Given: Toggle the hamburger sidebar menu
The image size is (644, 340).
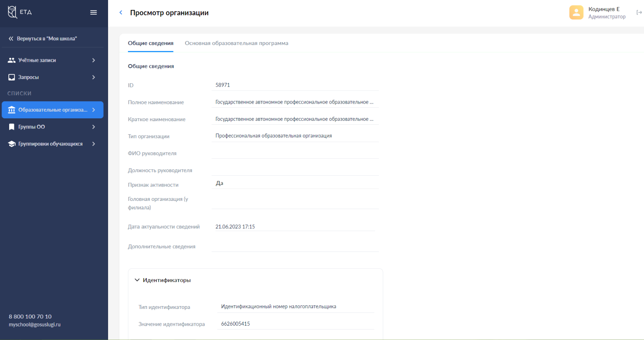Looking at the screenshot, I should pyautogui.click(x=94, y=12).
